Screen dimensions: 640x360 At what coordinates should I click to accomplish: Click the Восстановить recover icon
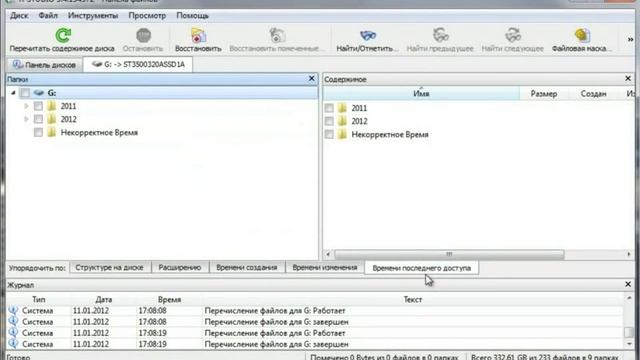[198, 35]
